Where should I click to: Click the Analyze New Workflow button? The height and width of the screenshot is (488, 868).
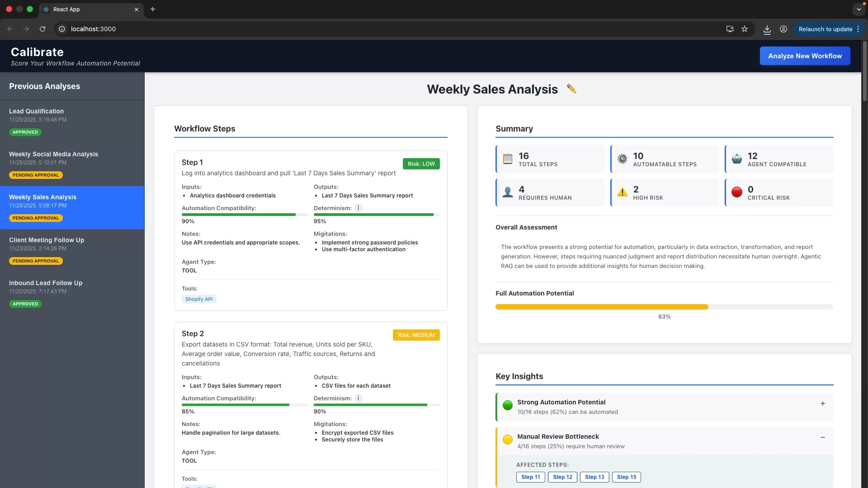pyautogui.click(x=805, y=56)
